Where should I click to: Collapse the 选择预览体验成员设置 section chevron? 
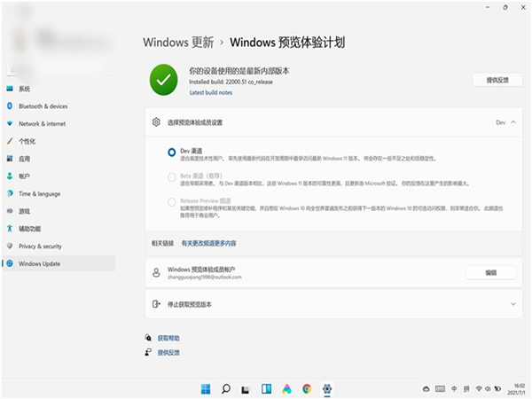click(x=513, y=122)
